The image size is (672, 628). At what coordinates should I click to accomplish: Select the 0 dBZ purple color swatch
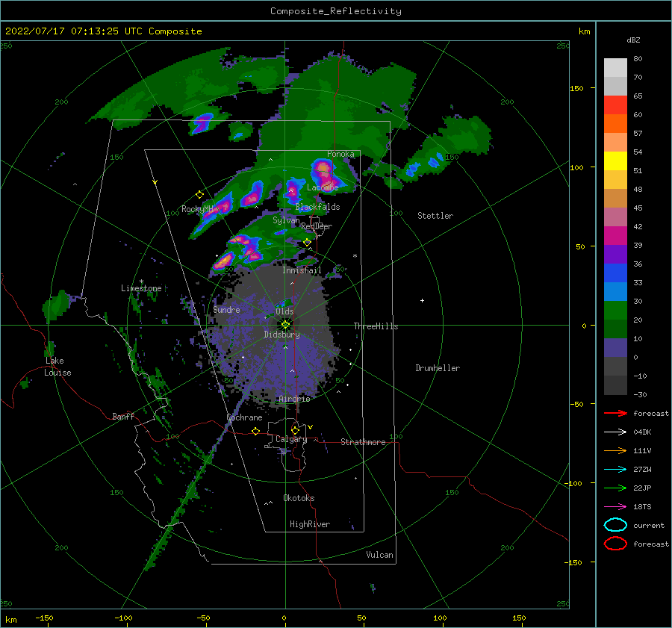click(x=615, y=347)
